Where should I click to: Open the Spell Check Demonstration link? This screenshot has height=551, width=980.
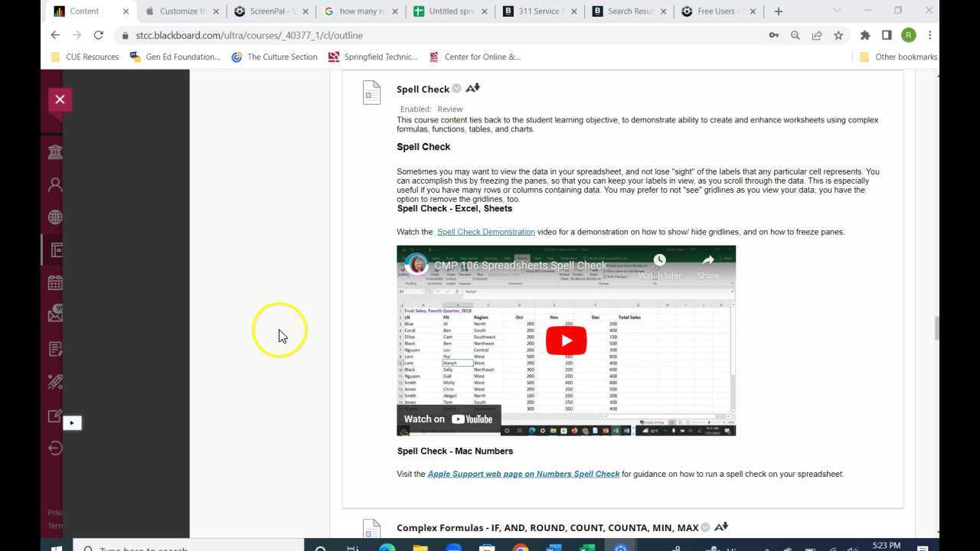[485, 231]
